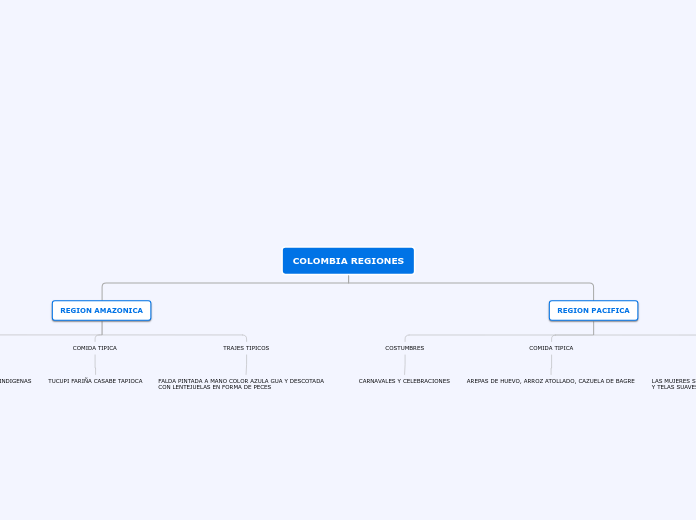The height and width of the screenshot is (520, 696).
Task: Click the cut-off LAS MUJERES node
Action: coord(673,384)
